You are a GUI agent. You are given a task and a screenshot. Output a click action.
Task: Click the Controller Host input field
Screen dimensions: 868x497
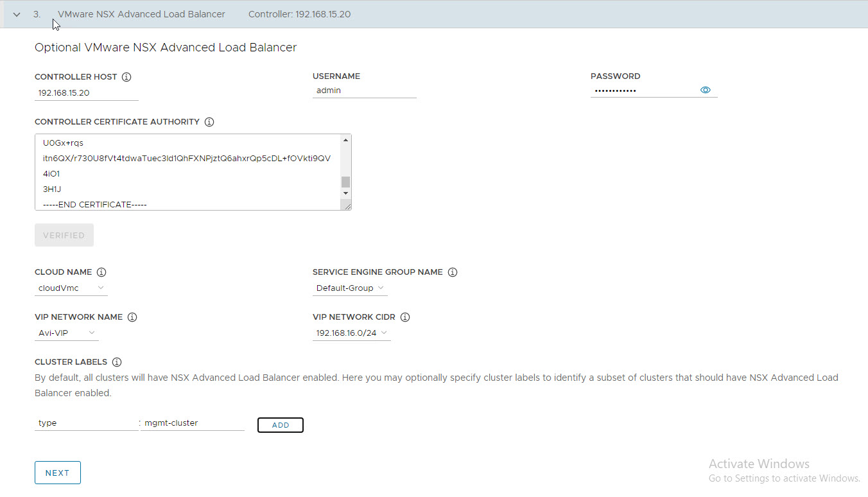pos(86,92)
